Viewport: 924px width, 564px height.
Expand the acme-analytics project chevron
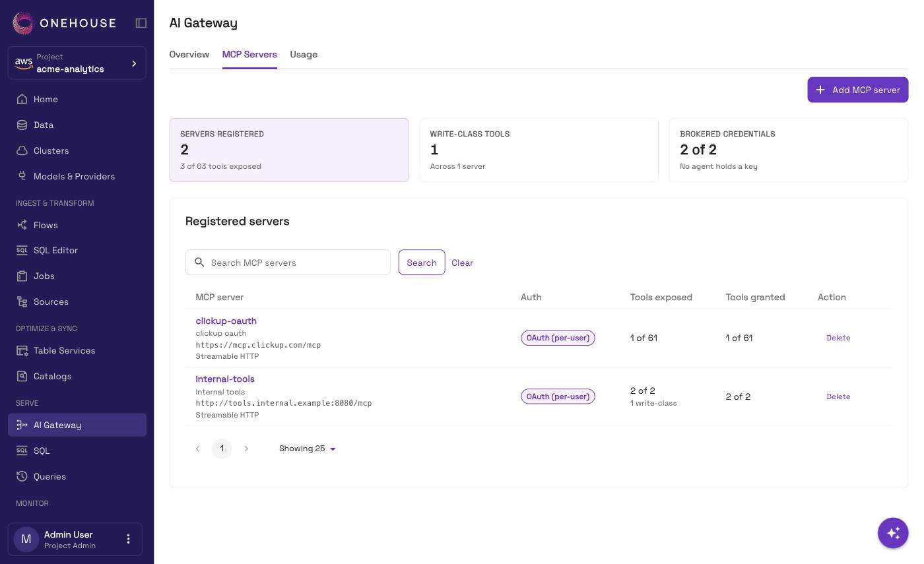pos(134,63)
